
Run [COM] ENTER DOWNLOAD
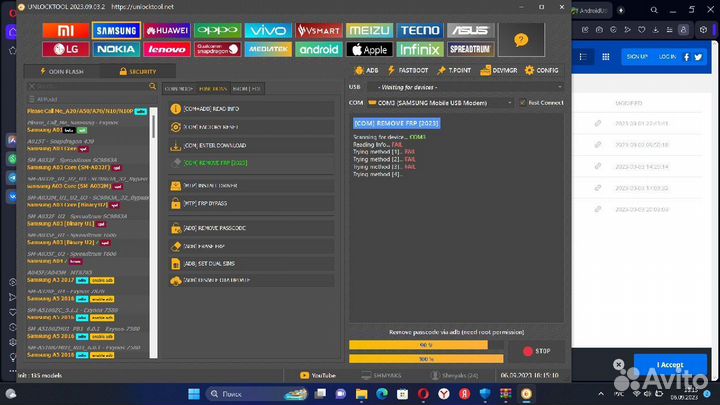[251, 146]
